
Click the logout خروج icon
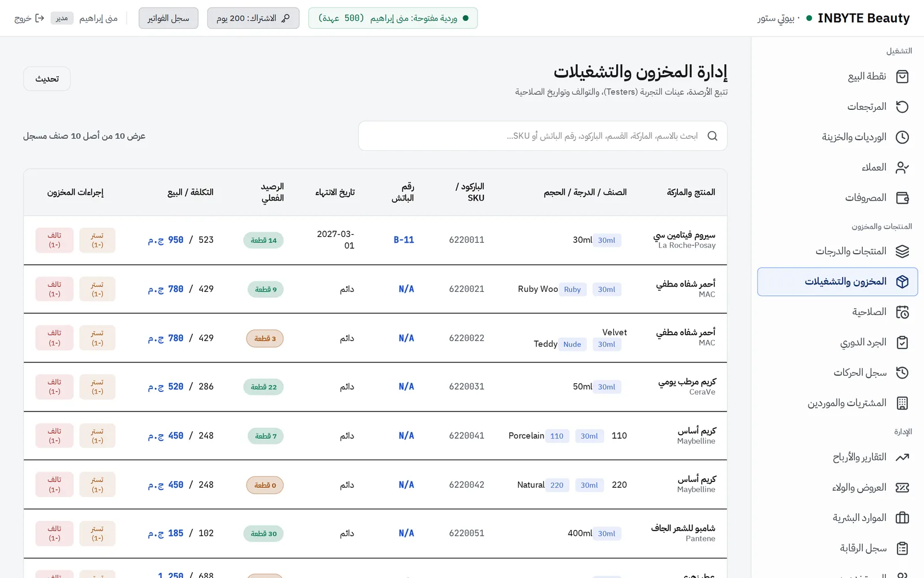(x=40, y=18)
